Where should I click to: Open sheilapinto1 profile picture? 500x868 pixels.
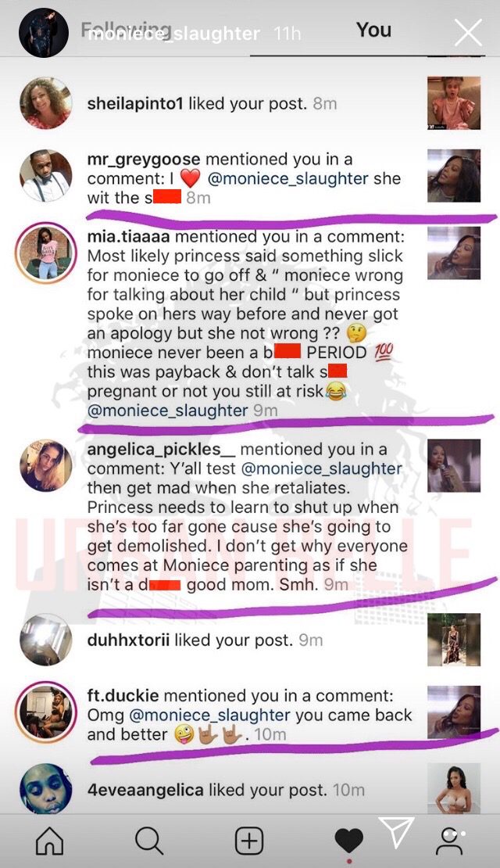(x=46, y=103)
